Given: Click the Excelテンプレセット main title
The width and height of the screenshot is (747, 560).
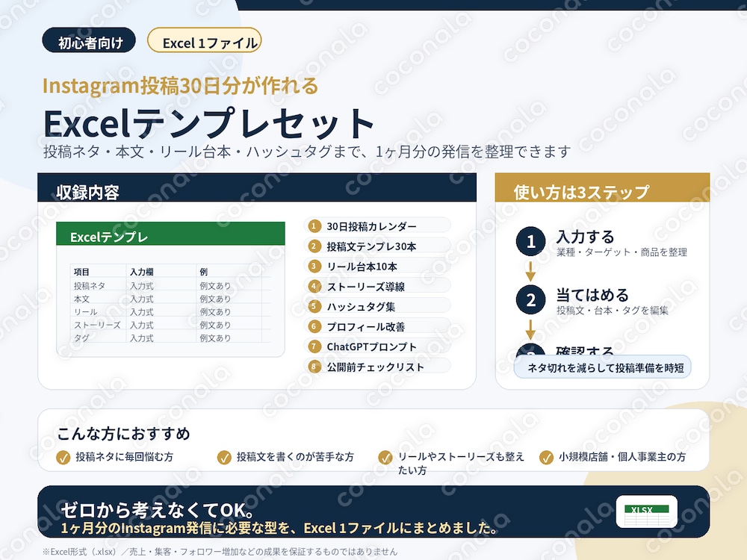Looking at the screenshot, I should pyautogui.click(x=208, y=123).
